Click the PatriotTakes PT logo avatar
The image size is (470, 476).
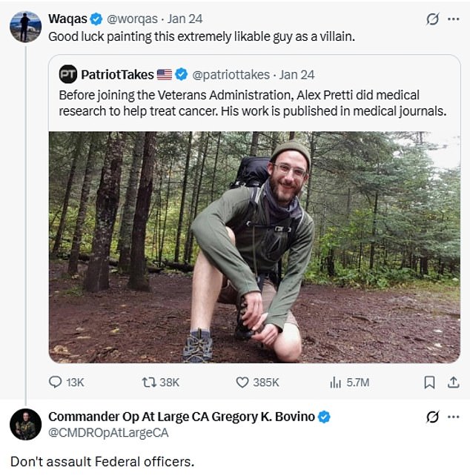[x=68, y=74]
